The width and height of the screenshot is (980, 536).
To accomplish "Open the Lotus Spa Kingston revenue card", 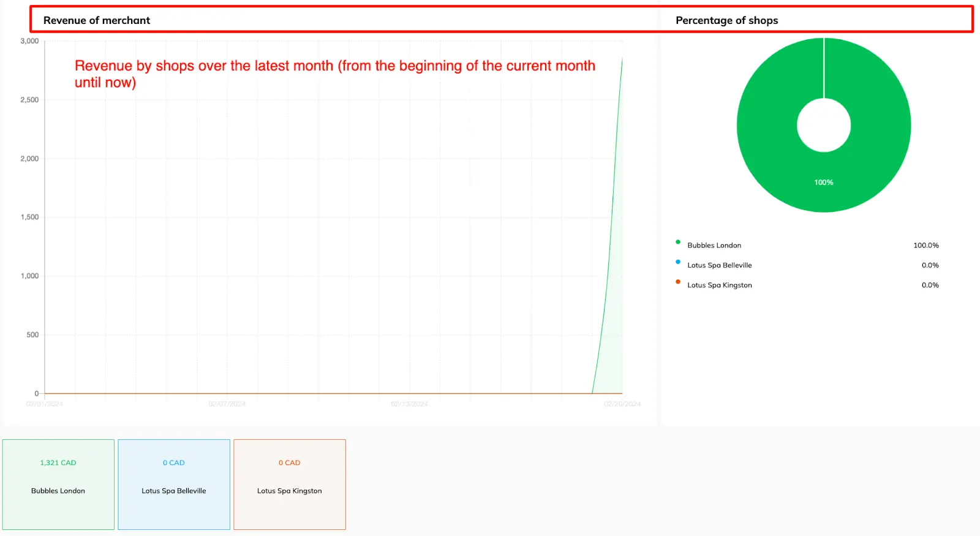I will click(x=290, y=485).
